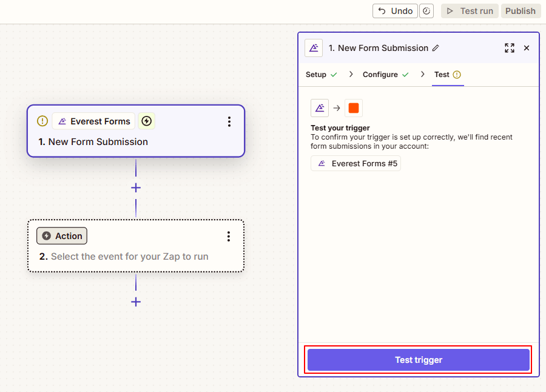This screenshot has height=392, width=546.
Task: Start a Test run
Action: 469,10
